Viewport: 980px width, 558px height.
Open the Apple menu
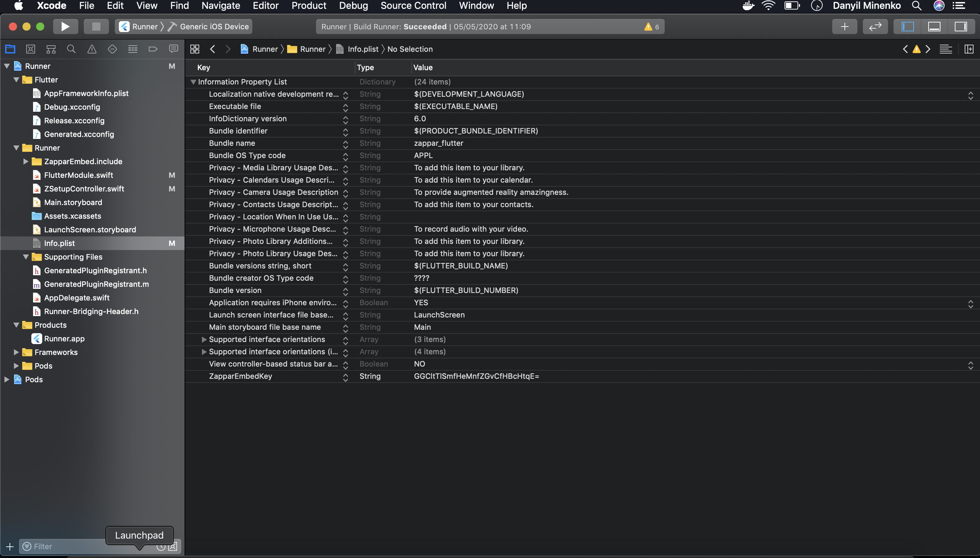tap(18, 6)
